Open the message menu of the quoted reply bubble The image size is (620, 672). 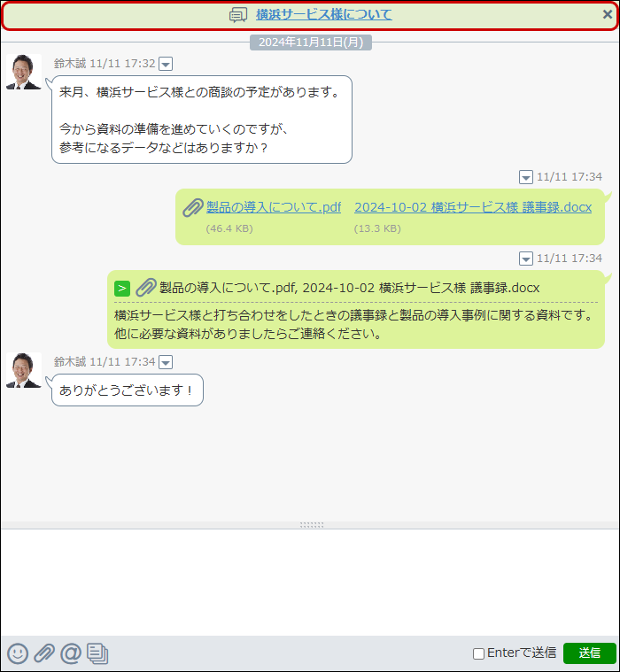click(525, 259)
